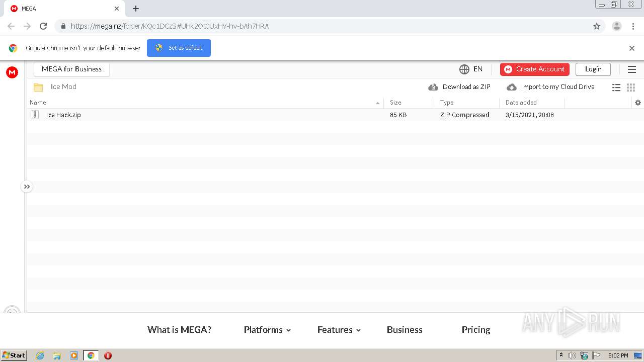Click the Ice Mod folder icon

[38, 87]
